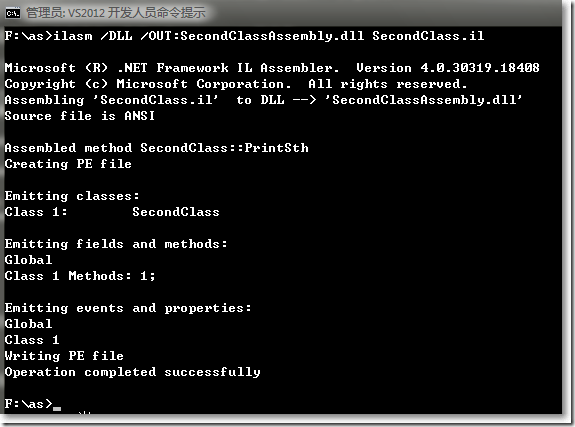
Task: Click 'Assembled method SecondClass::PrintSth' line
Action: (x=157, y=148)
